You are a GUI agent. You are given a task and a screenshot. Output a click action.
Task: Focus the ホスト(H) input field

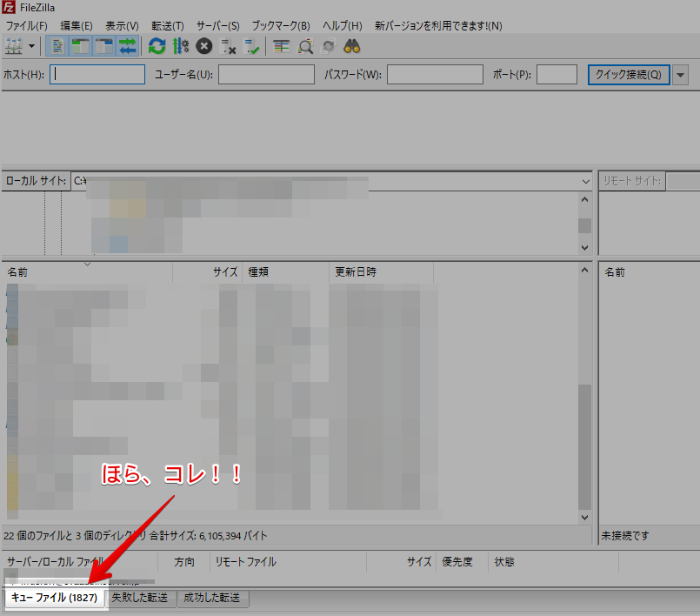coord(97,74)
